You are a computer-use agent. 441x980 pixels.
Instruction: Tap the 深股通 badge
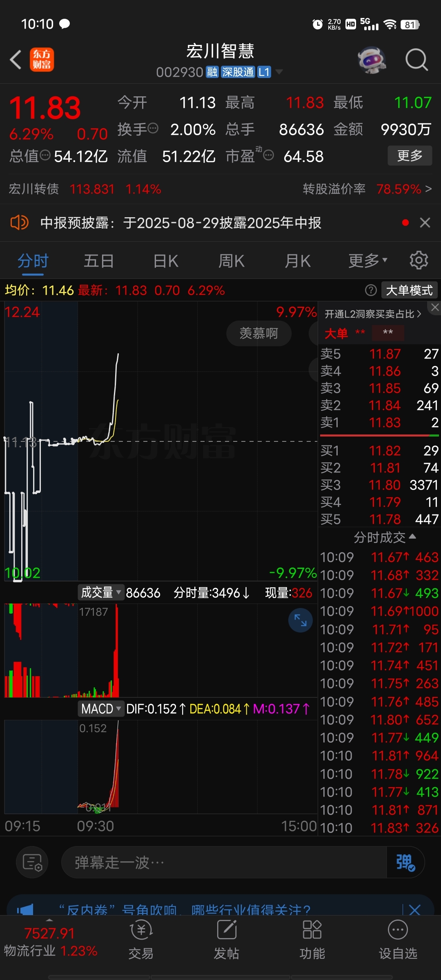238,72
